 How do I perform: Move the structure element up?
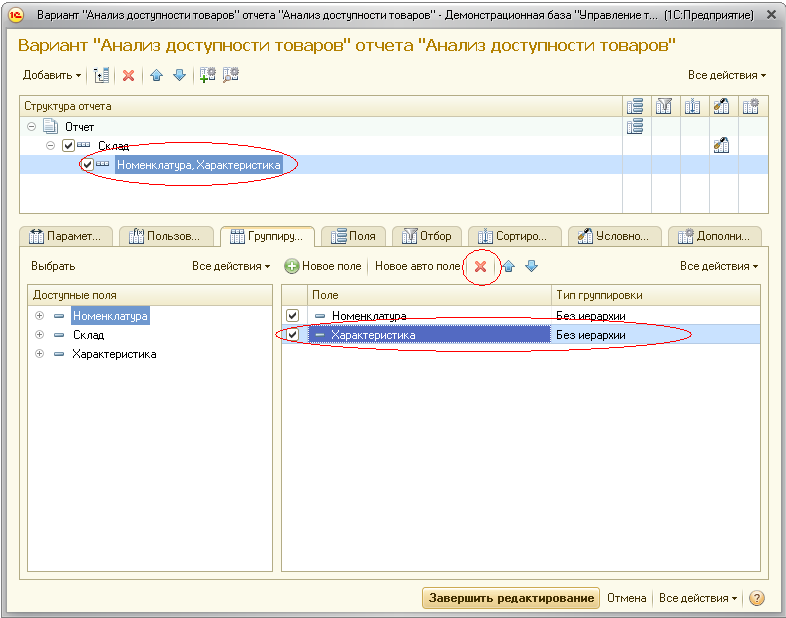click(156, 75)
